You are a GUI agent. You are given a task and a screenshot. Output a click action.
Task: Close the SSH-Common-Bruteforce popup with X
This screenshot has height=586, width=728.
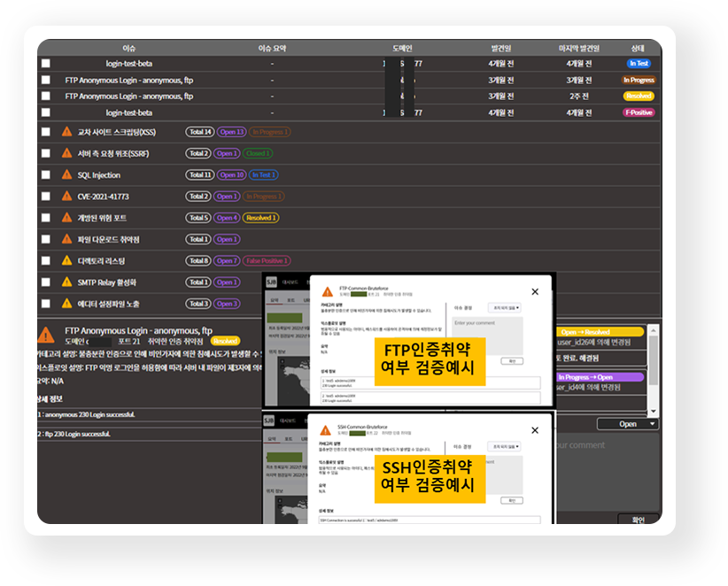[x=534, y=429]
